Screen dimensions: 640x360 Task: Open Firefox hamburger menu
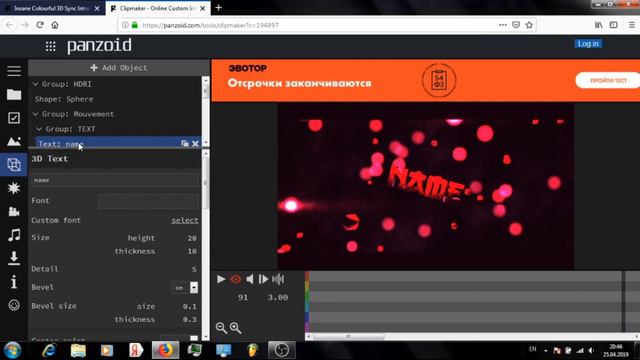(x=631, y=25)
